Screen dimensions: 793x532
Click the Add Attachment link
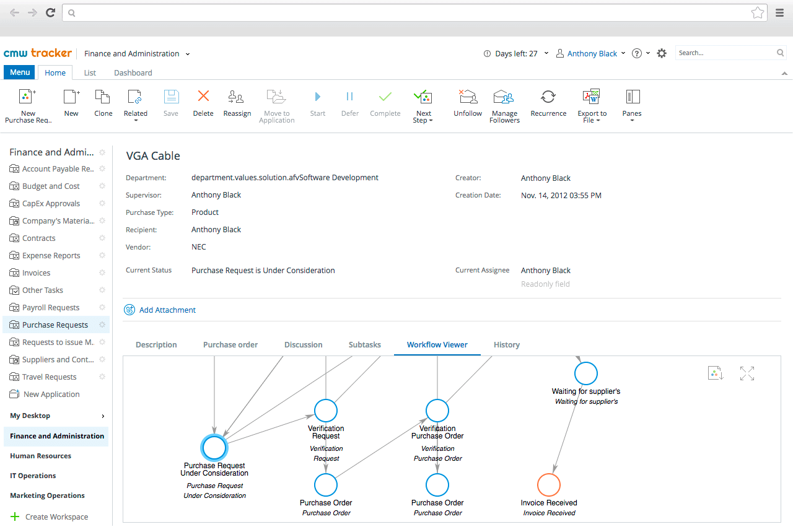coord(167,310)
